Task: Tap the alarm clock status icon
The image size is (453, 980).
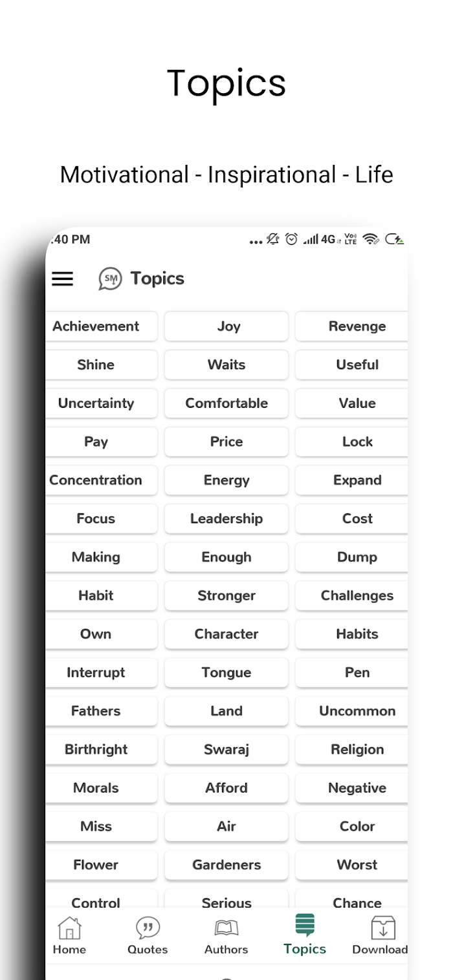Action: tap(291, 239)
